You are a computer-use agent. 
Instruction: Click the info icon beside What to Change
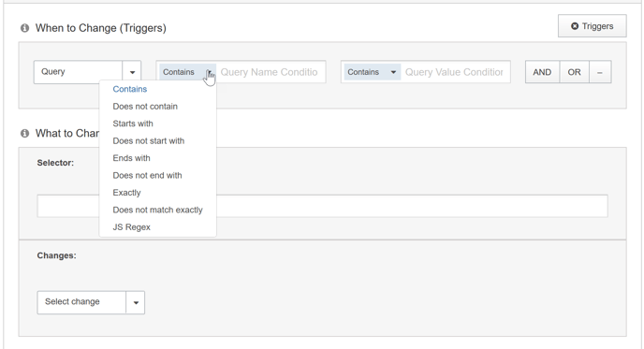24,134
